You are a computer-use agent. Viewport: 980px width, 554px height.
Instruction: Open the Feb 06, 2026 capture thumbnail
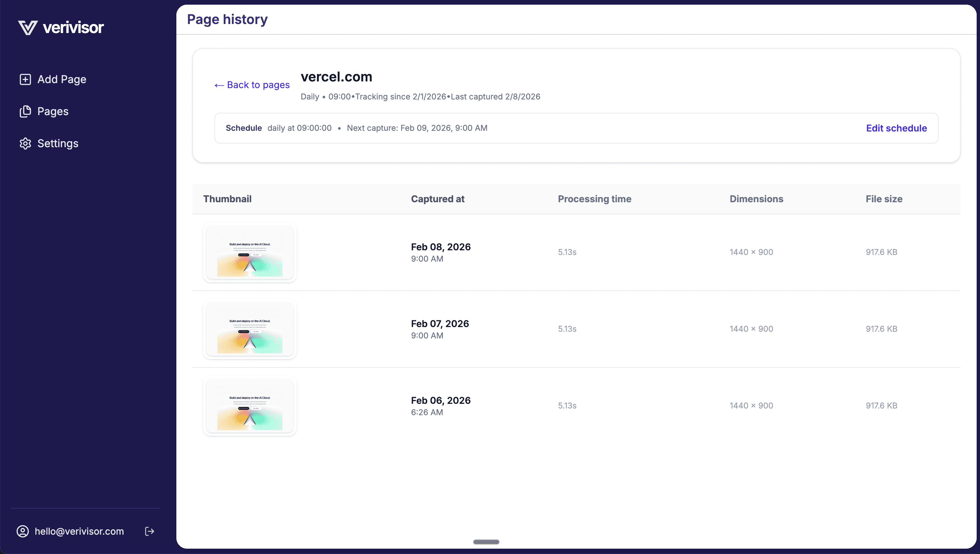click(x=250, y=406)
